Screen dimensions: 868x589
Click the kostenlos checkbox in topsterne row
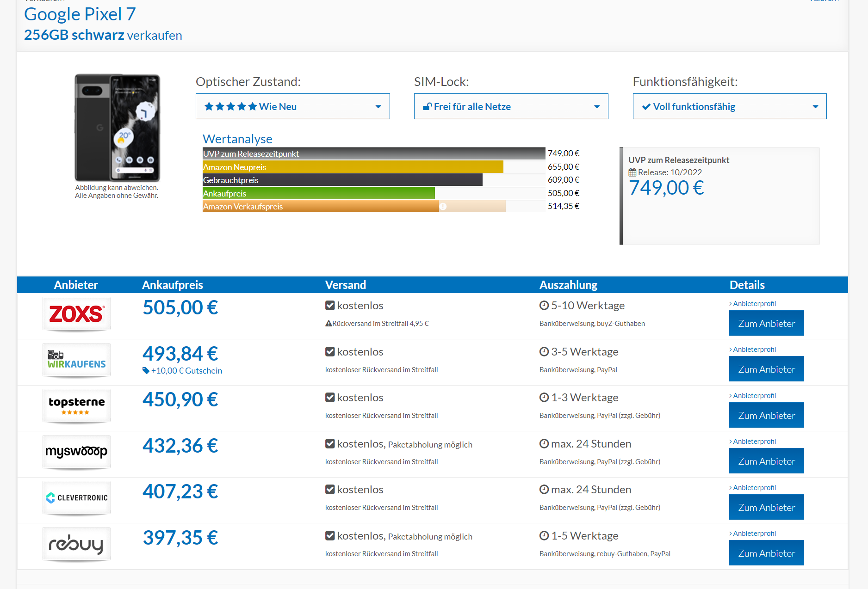point(330,398)
